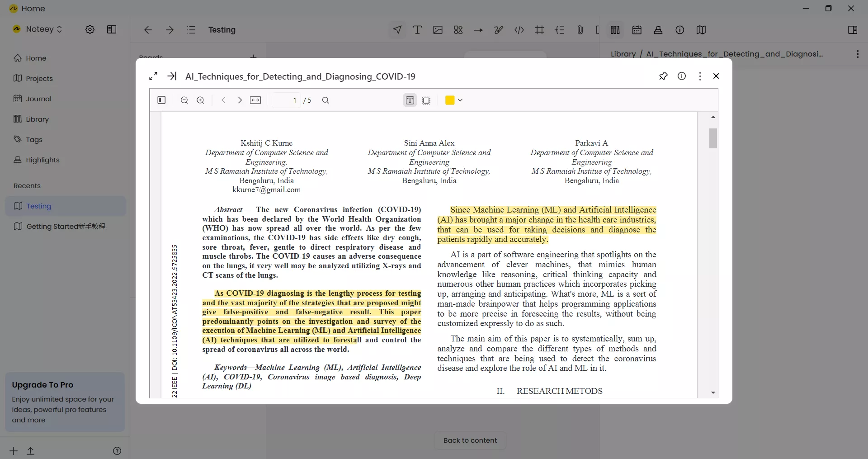Click the Back to content button

point(470,440)
